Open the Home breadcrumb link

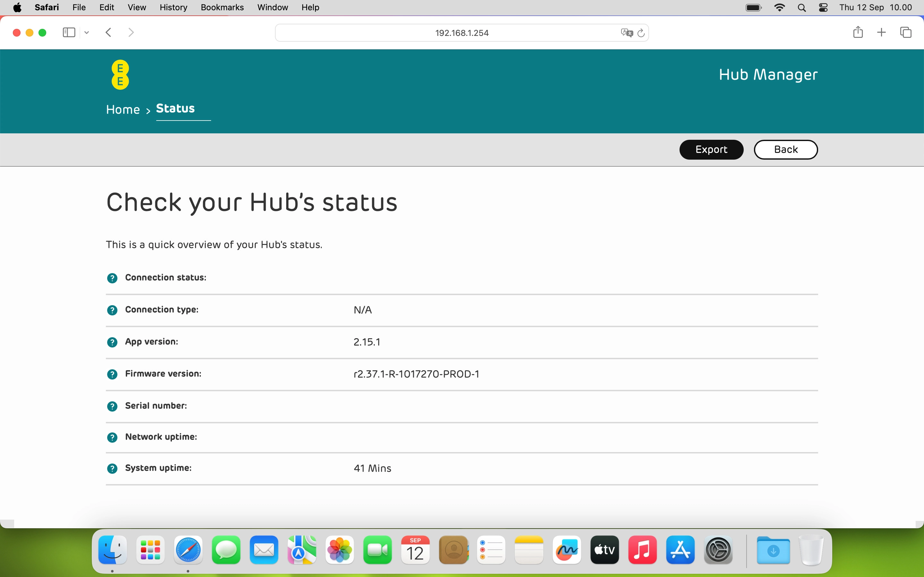[x=123, y=110]
